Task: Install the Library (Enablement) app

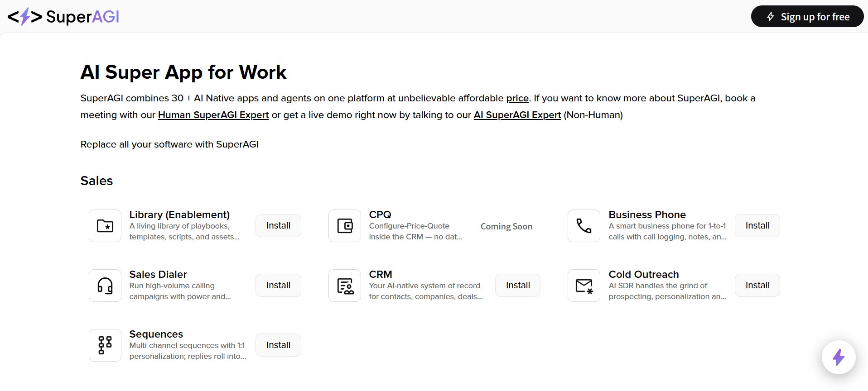Action: [278, 225]
